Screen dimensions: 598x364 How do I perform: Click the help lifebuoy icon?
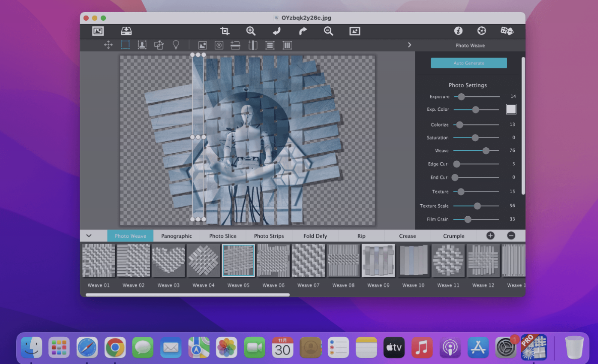pos(482,31)
